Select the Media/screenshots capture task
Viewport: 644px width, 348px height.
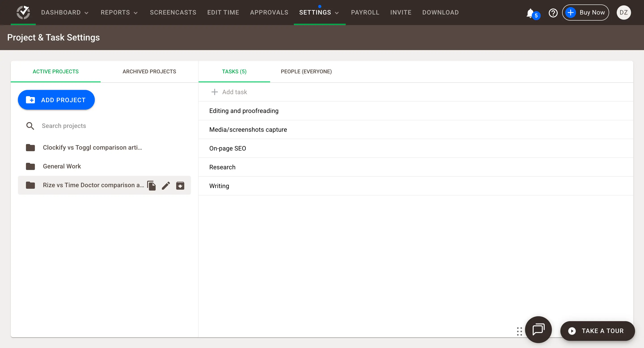point(415,129)
